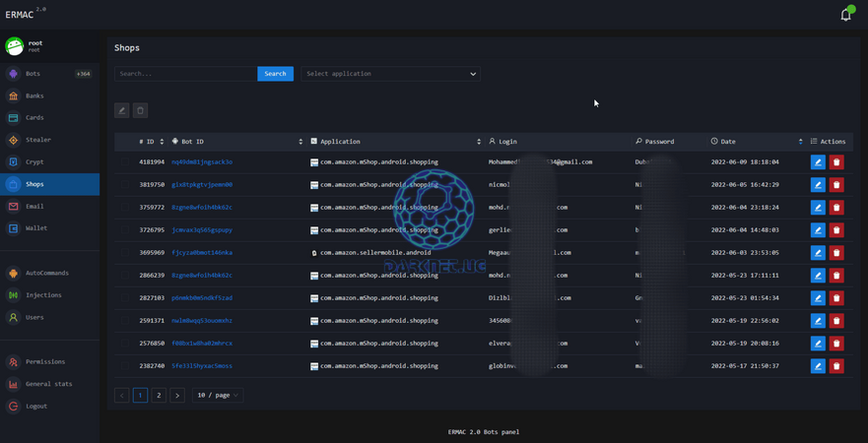This screenshot has width=868, height=443.
Task: Focus the Search text field
Action: [x=186, y=74]
